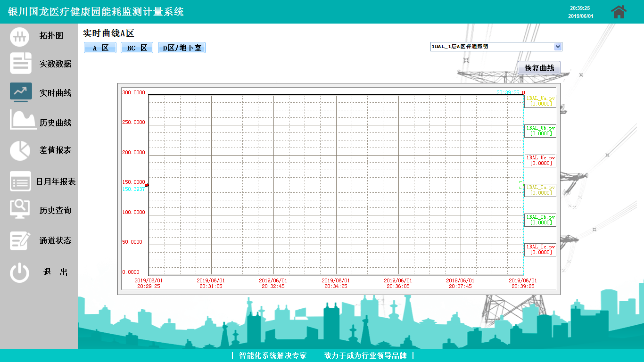Open the 历史曲线 area chart icon
644x362 pixels.
pyautogui.click(x=23, y=121)
